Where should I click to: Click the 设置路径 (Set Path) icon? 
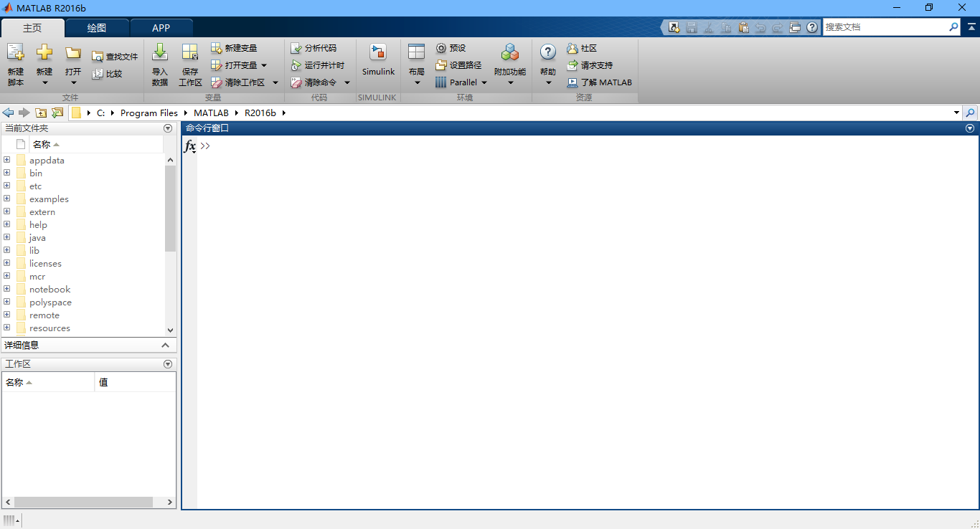pos(441,65)
